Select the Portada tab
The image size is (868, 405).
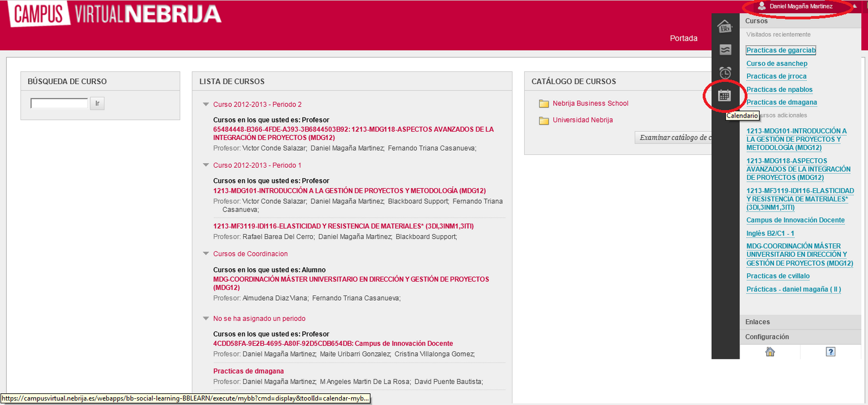pyautogui.click(x=683, y=38)
